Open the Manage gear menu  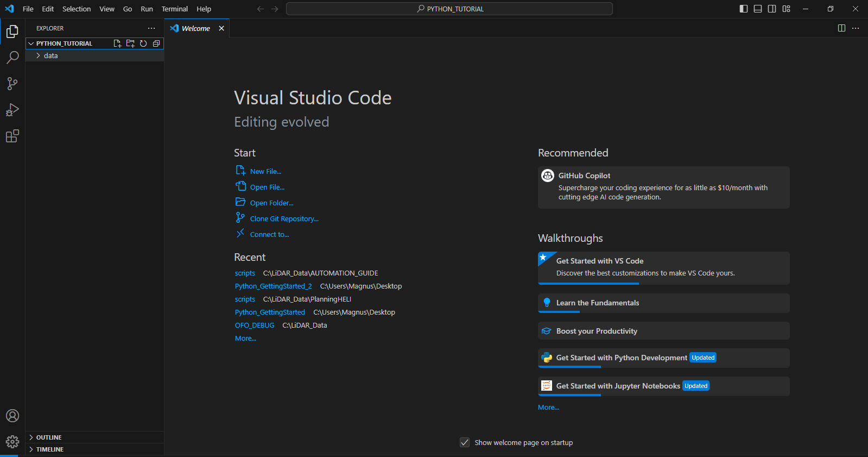tap(12, 442)
